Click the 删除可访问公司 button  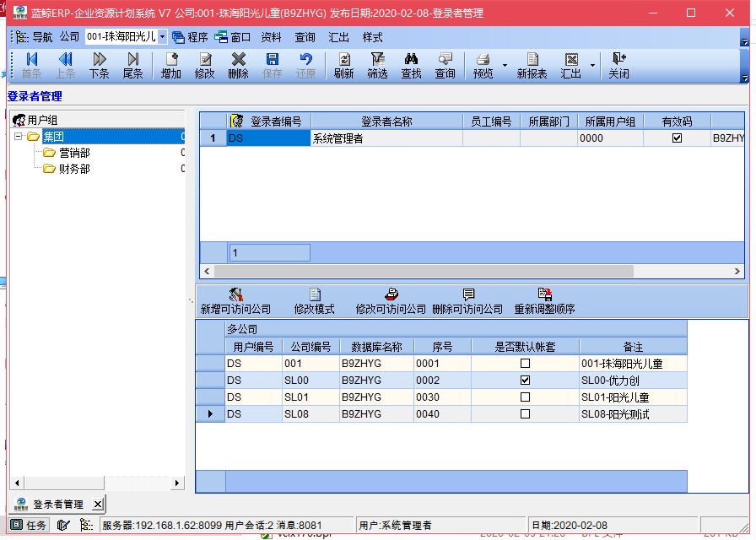tap(467, 301)
